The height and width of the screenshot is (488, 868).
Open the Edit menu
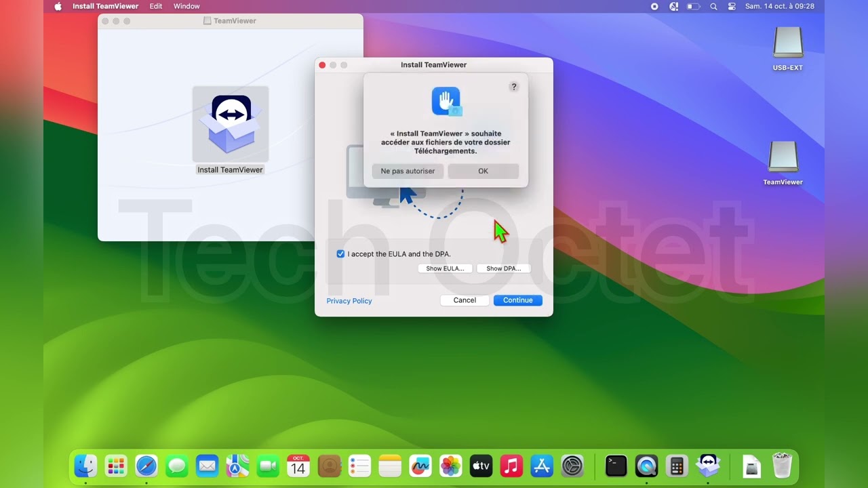pyautogui.click(x=156, y=6)
